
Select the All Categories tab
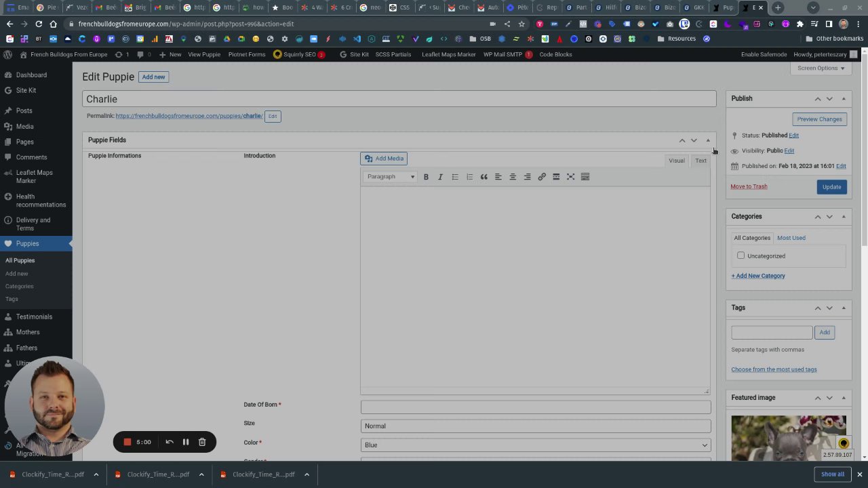(752, 238)
